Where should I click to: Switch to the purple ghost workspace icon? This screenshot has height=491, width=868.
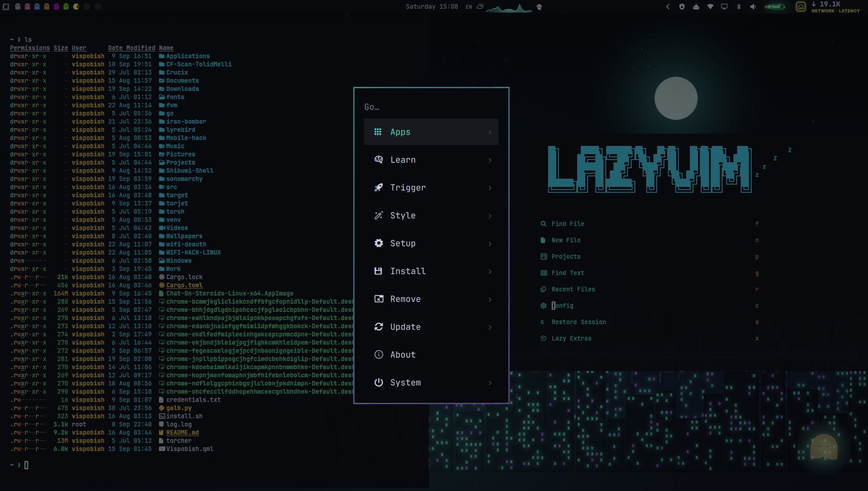pyautogui.click(x=56, y=7)
